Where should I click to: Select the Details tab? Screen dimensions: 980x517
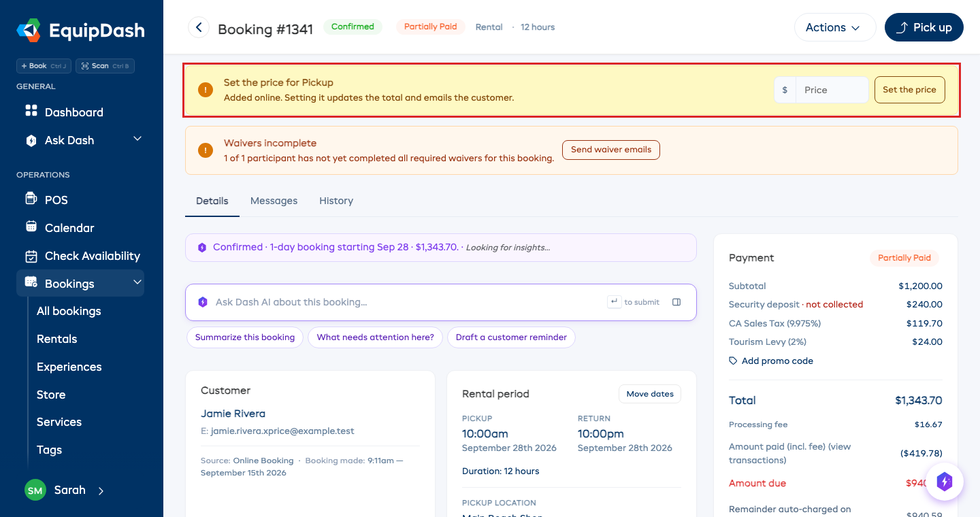(212, 201)
